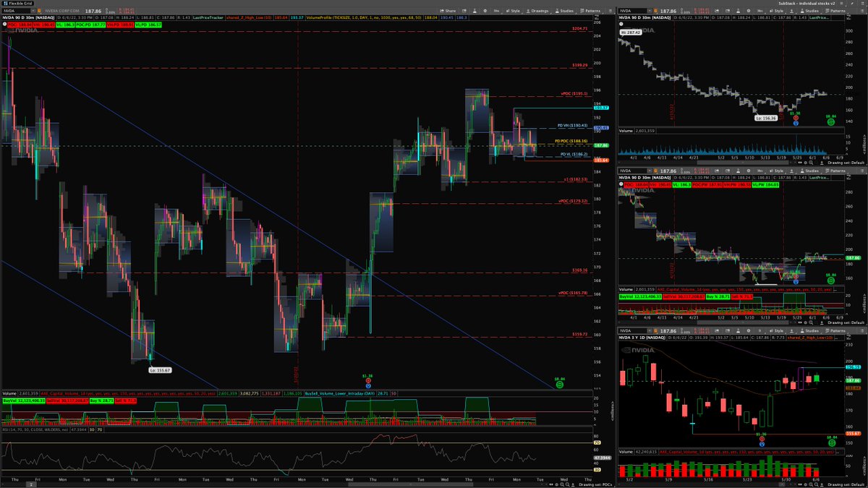Image resolution: width=868 pixels, height=488 pixels.
Task: Open Patterns in 3 Y 1D chart toolbar
Action: click(834, 331)
